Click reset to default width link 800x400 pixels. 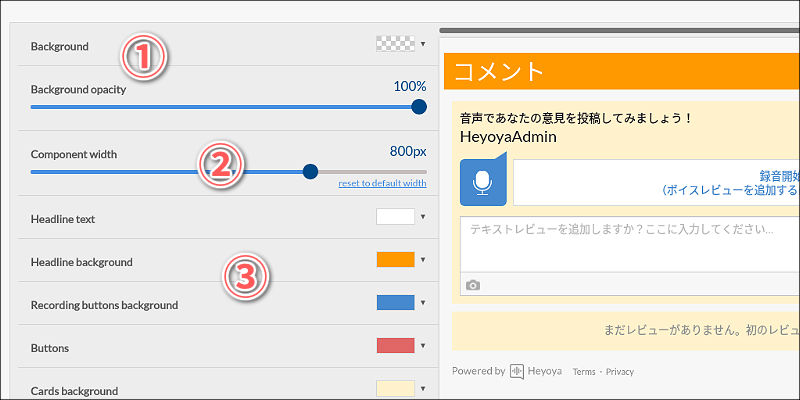click(382, 183)
